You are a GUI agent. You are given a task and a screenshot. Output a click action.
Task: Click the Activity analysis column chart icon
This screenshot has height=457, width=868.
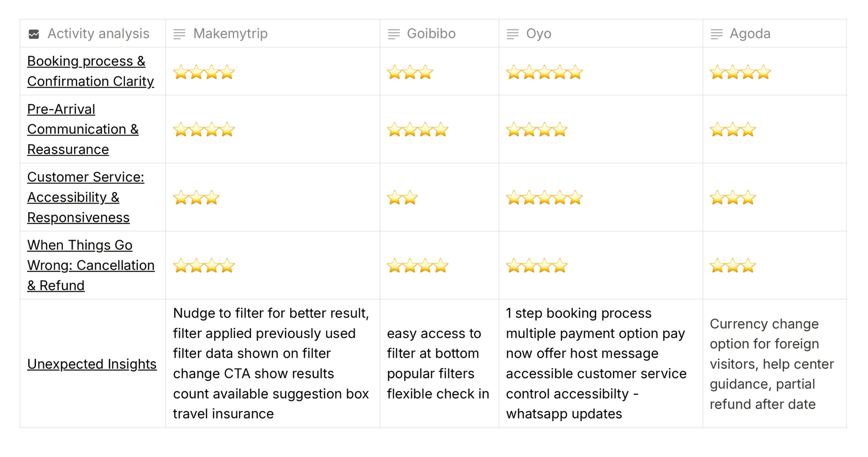[x=34, y=34]
